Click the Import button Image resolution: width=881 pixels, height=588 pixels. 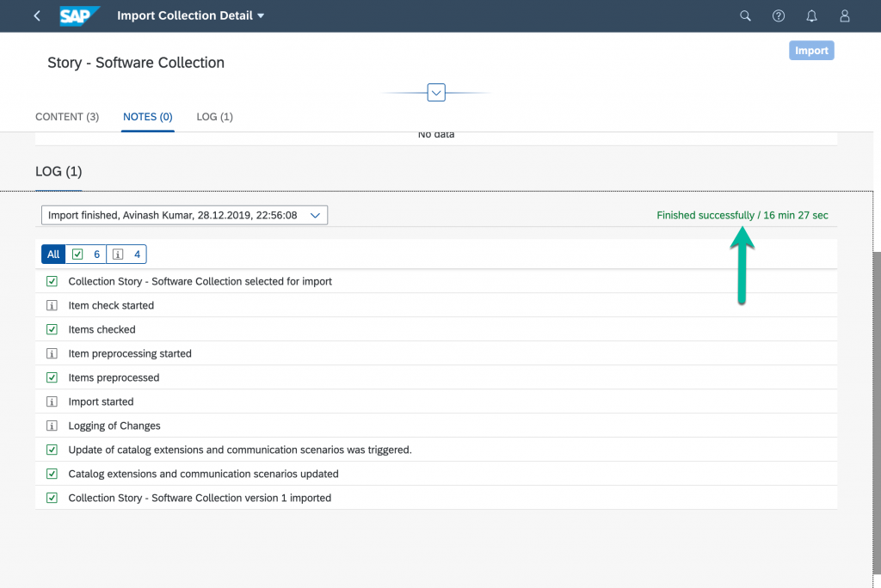(x=811, y=51)
